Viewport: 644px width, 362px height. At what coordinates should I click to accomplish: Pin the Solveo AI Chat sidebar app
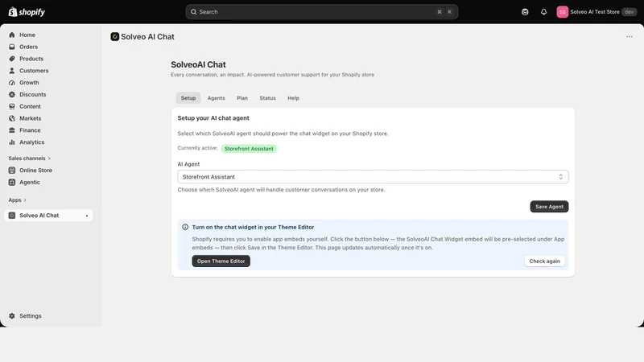pos(87,216)
